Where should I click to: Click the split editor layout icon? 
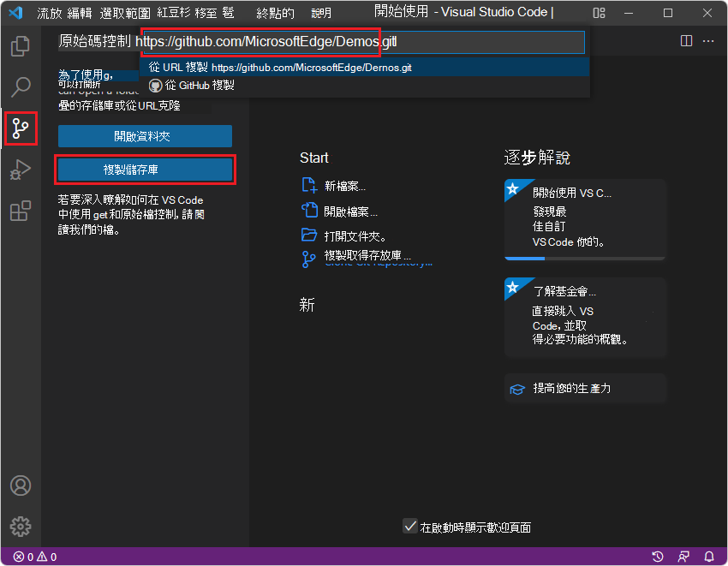[x=686, y=40]
